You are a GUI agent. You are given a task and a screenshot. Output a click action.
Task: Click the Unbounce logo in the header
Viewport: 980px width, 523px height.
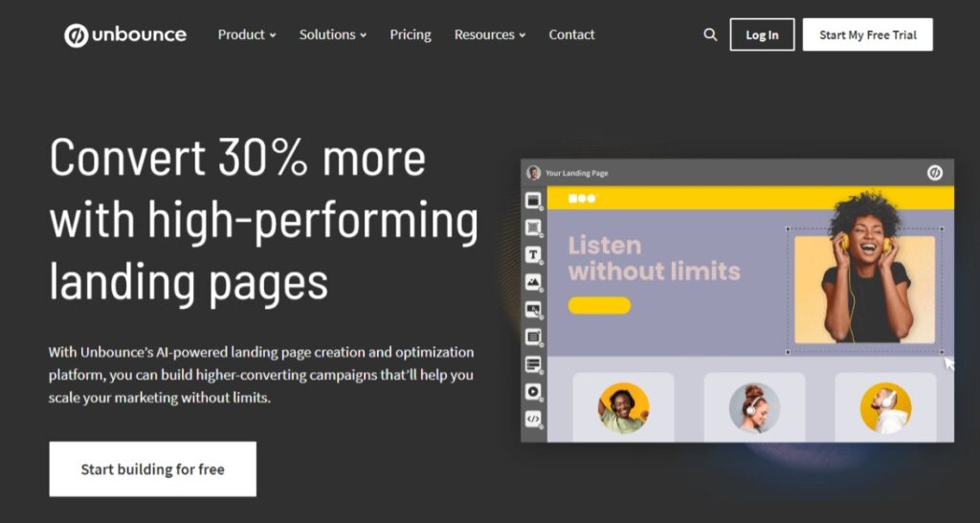coord(125,35)
